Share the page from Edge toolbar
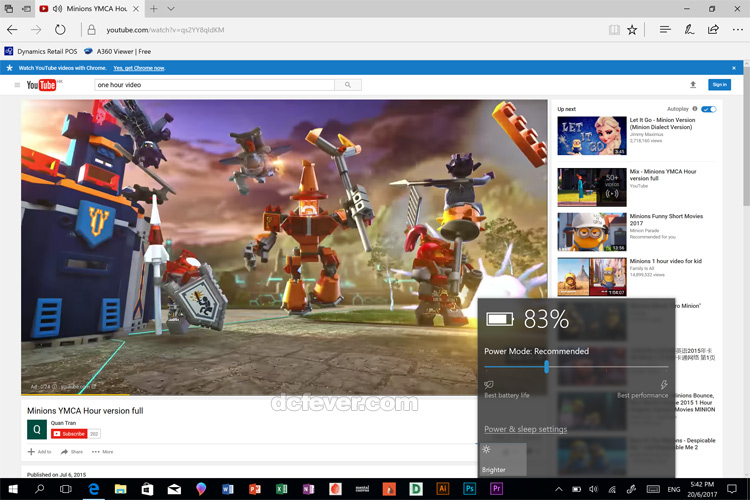 pyautogui.click(x=713, y=30)
